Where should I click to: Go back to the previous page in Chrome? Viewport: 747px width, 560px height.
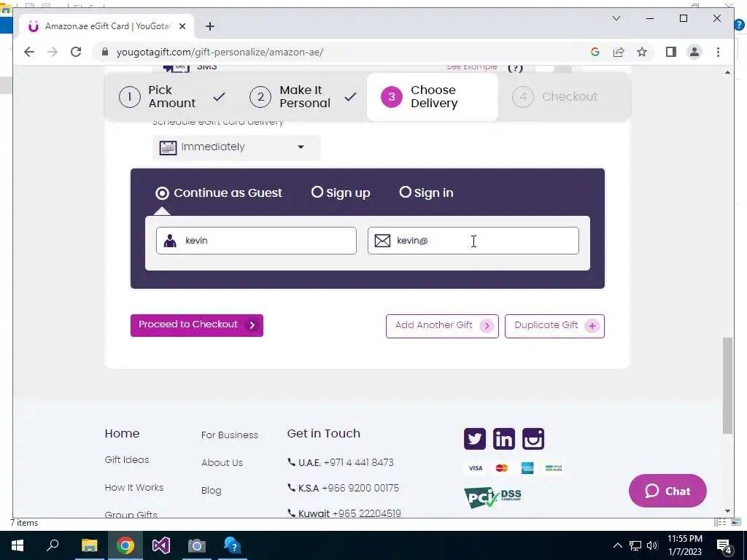point(29,52)
